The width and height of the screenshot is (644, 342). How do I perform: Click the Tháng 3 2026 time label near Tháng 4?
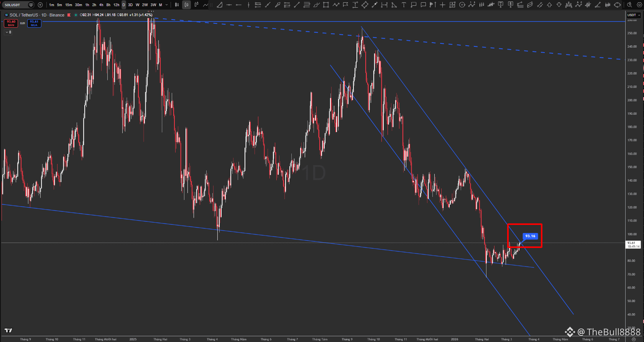click(506, 339)
